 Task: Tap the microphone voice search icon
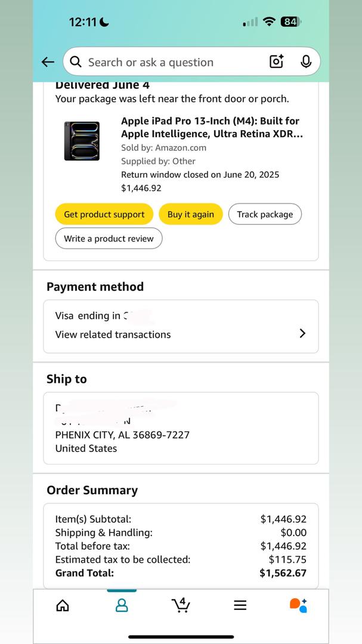coord(306,61)
